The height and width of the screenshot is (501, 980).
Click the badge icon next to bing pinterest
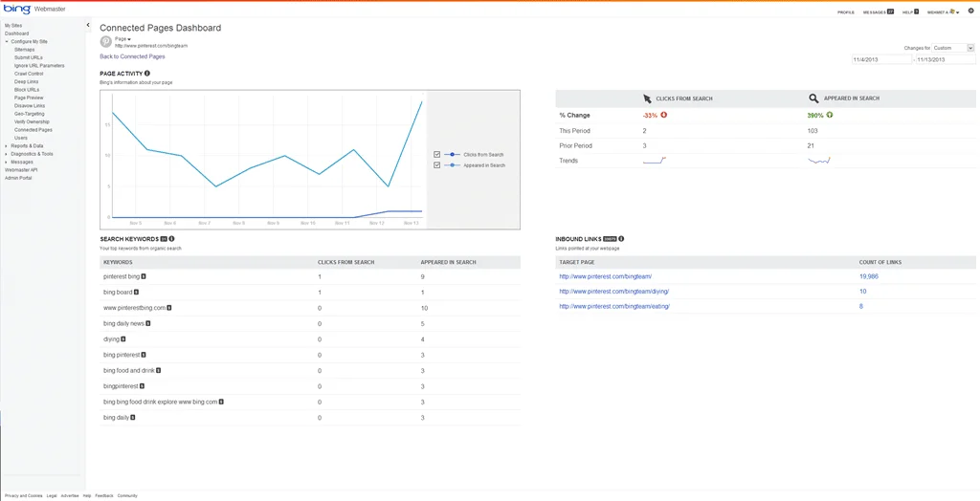pos(143,355)
